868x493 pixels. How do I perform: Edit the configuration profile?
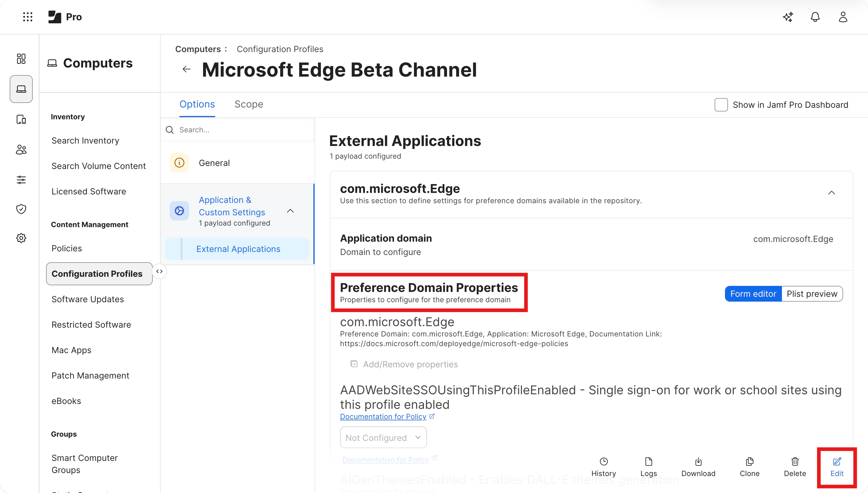point(837,467)
